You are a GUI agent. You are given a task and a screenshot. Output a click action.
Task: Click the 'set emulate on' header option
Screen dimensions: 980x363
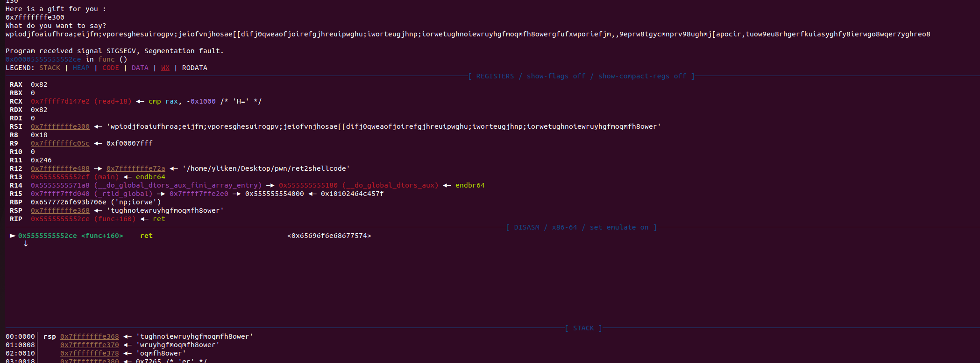(x=619, y=227)
